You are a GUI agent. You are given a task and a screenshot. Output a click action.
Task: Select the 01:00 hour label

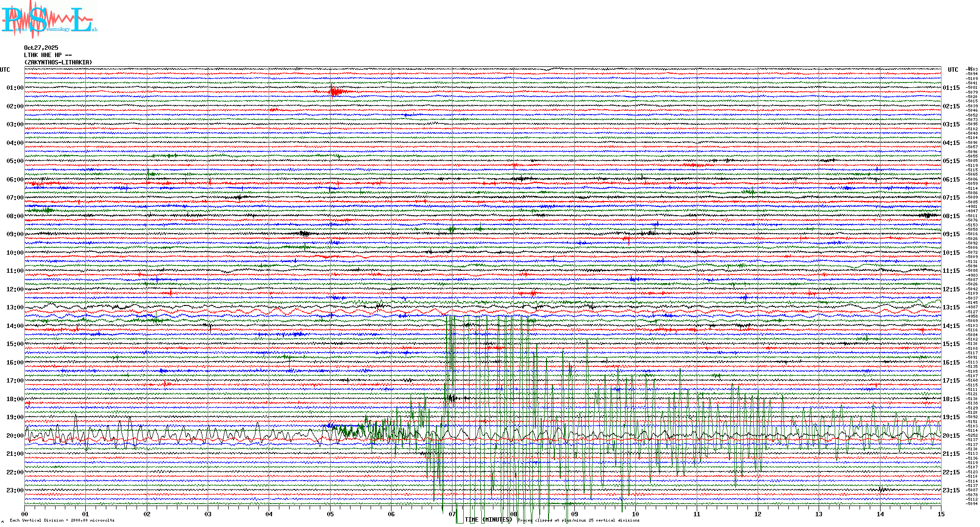(15, 88)
